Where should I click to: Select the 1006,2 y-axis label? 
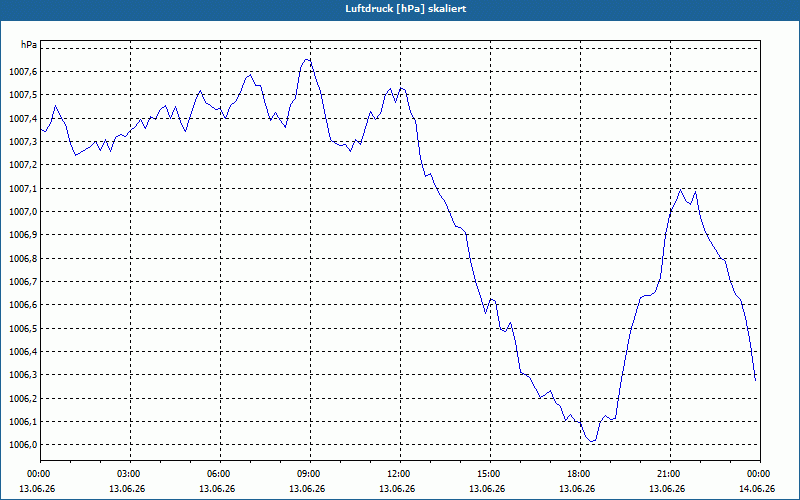click(x=23, y=398)
